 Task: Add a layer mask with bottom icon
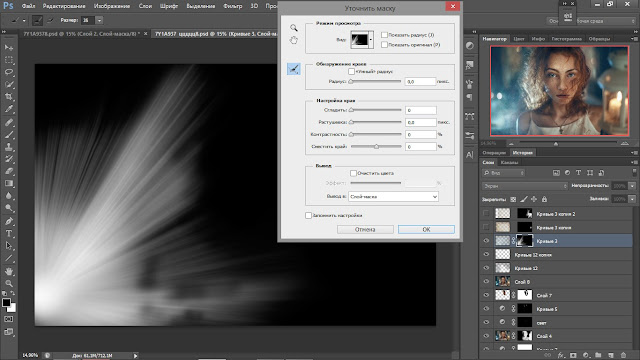573,356
